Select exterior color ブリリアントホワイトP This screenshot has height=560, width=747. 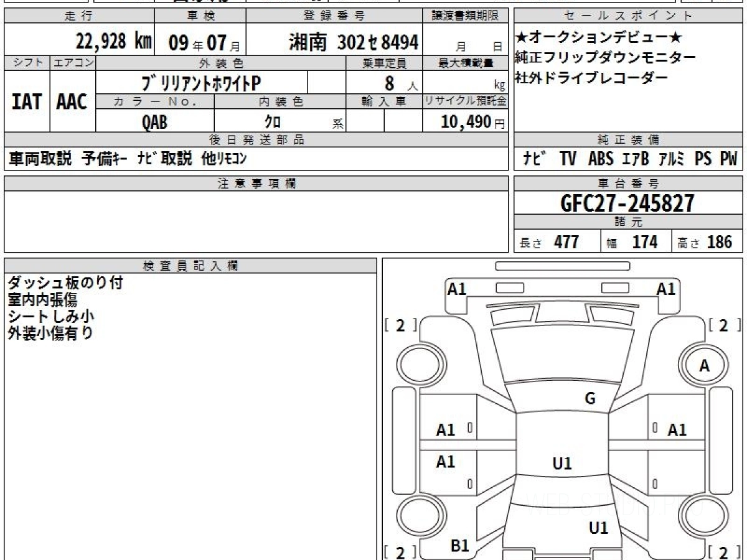202,83
